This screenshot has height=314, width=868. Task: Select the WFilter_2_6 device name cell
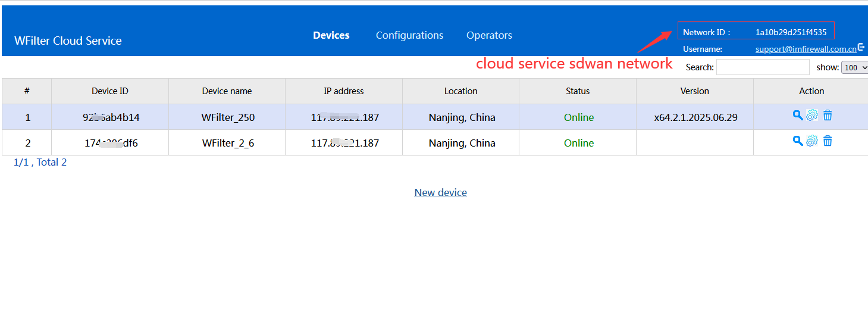[x=228, y=143]
